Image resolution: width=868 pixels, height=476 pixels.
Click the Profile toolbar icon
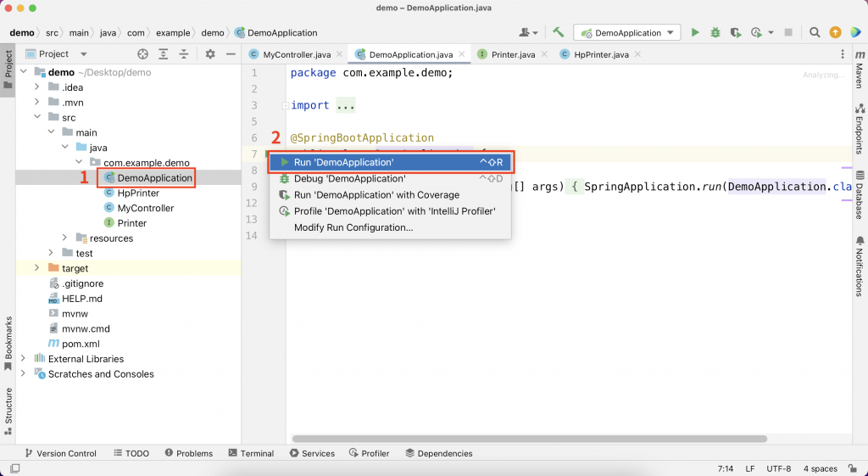(x=756, y=33)
